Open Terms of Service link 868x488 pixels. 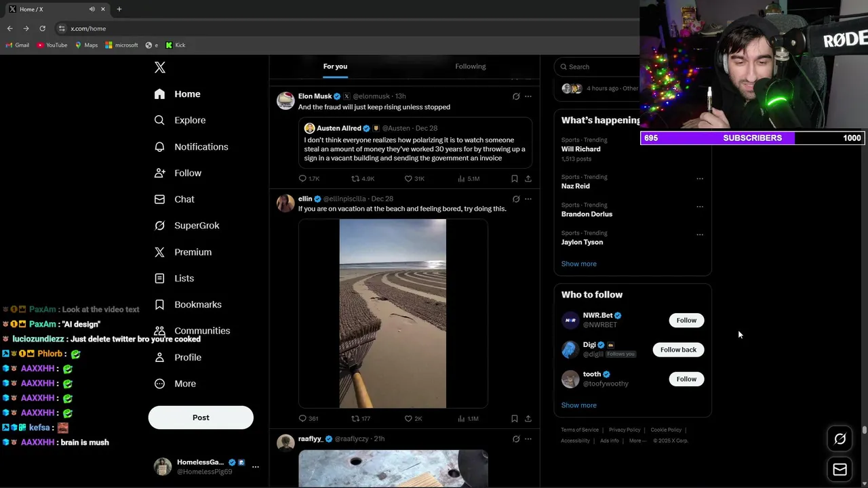(x=580, y=430)
